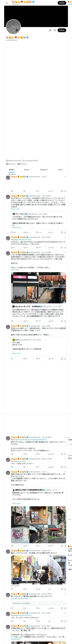Go back using the arrow at the top
The width and height of the screenshot is (72, 644).
click(x=7, y=3)
